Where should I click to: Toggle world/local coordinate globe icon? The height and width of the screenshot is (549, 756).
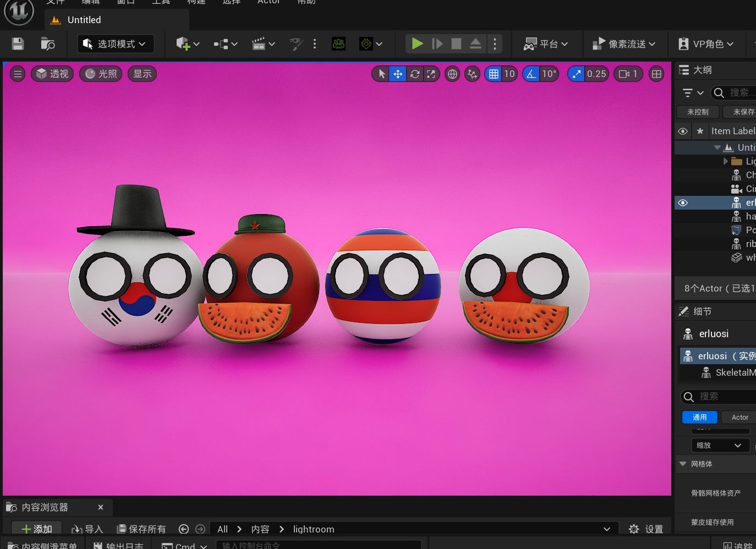point(452,74)
